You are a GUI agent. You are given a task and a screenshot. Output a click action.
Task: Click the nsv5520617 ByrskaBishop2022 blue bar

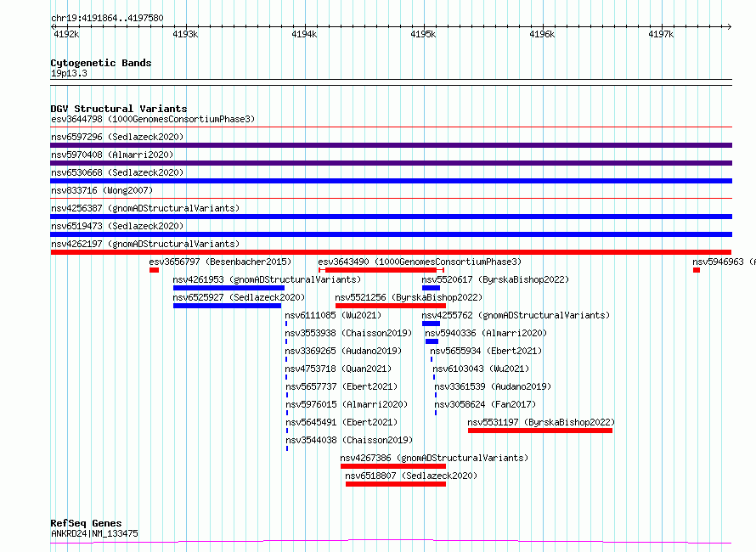(x=431, y=288)
